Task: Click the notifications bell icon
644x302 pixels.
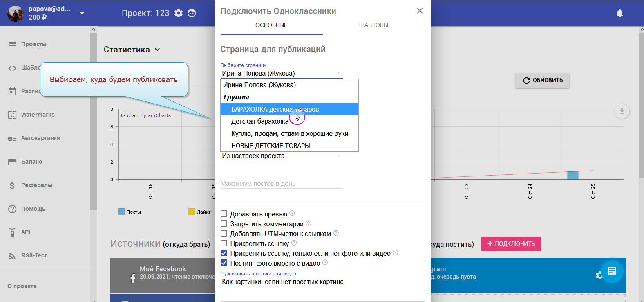Action: 619,13
